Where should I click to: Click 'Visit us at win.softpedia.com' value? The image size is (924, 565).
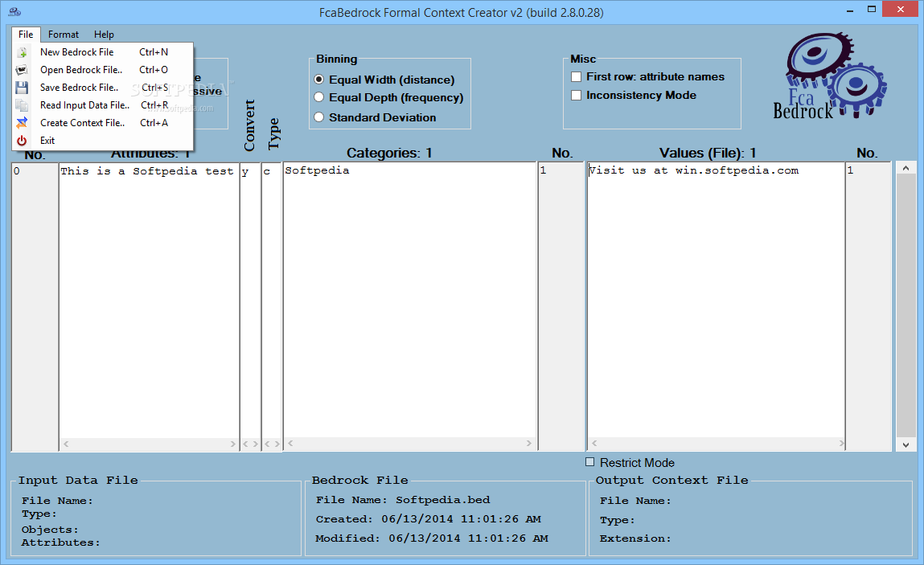pyautogui.click(x=693, y=170)
